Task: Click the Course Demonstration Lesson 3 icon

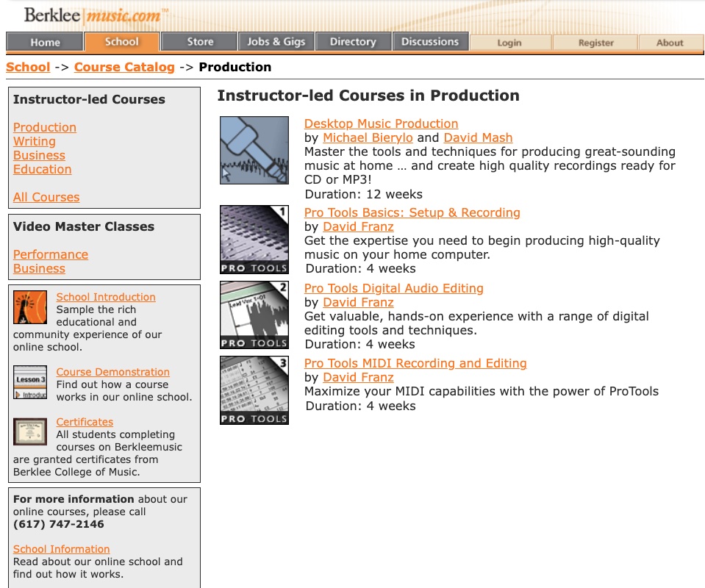Action: click(x=30, y=382)
